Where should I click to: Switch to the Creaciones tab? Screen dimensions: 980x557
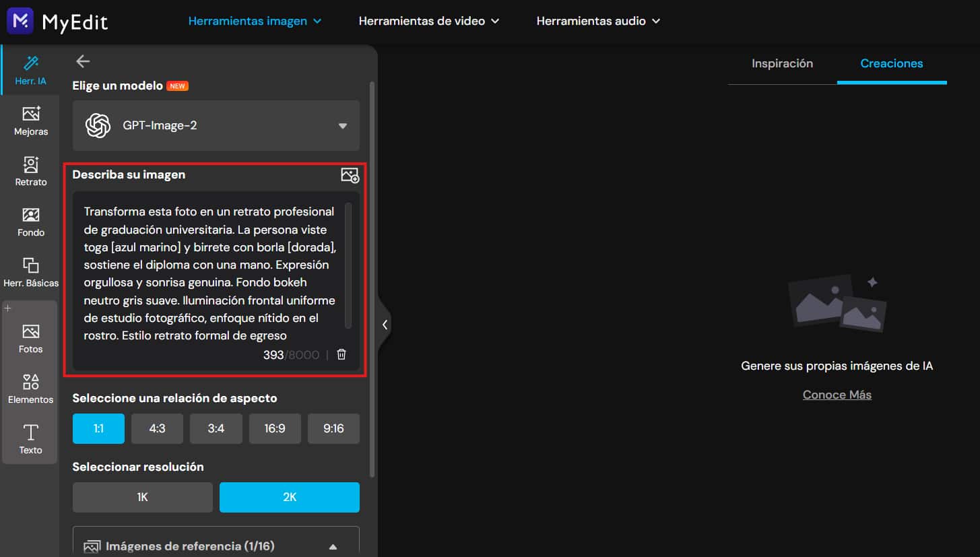(892, 63)
